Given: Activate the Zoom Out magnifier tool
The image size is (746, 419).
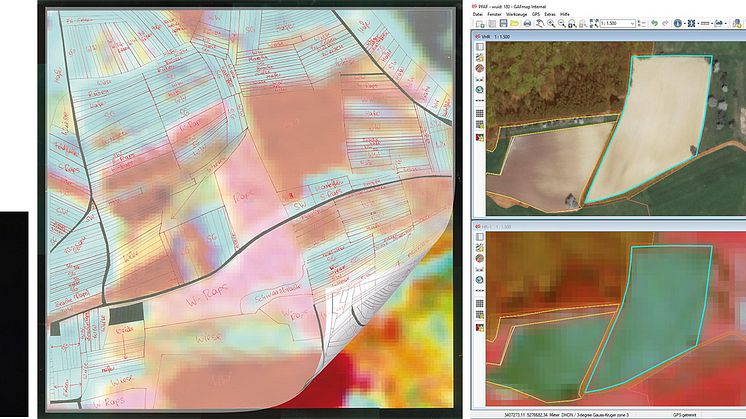Looking at the screenshot, I should point(562,23).
